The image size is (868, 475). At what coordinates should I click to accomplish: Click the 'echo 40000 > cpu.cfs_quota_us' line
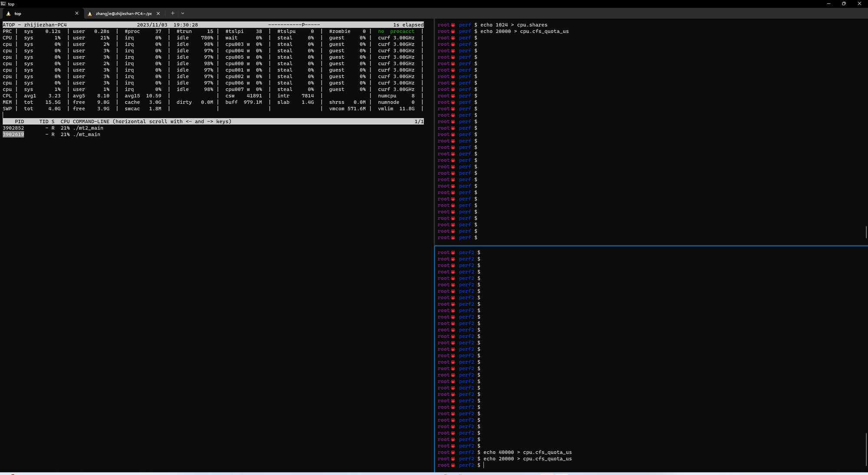(x=527, y=452)
